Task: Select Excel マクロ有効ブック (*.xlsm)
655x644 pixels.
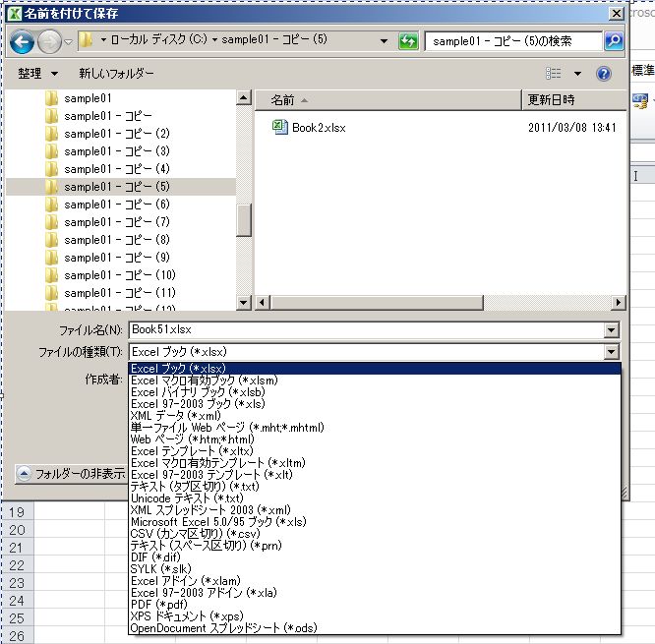Action: [375, 381]
